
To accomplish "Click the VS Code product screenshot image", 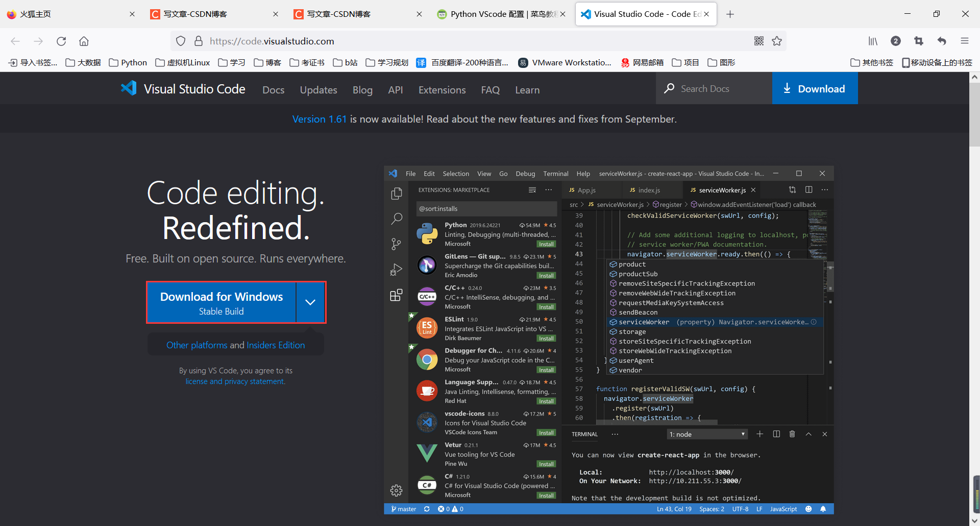I will 609,340.
